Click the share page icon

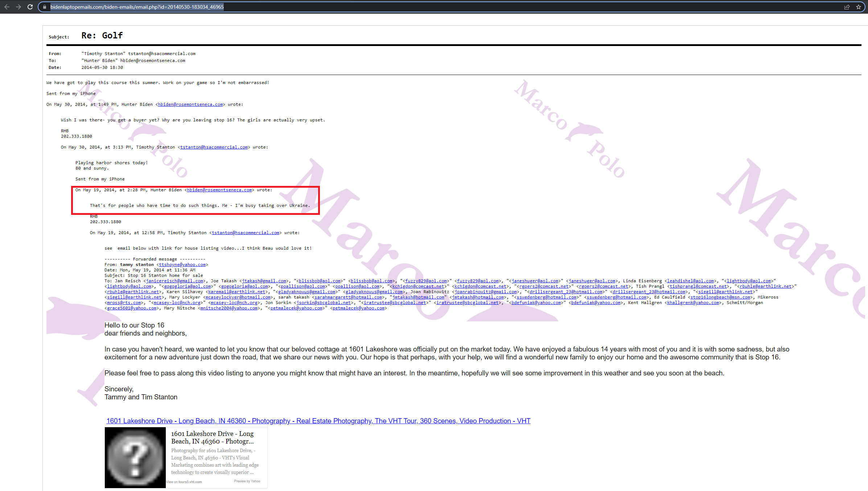(847, 7)
